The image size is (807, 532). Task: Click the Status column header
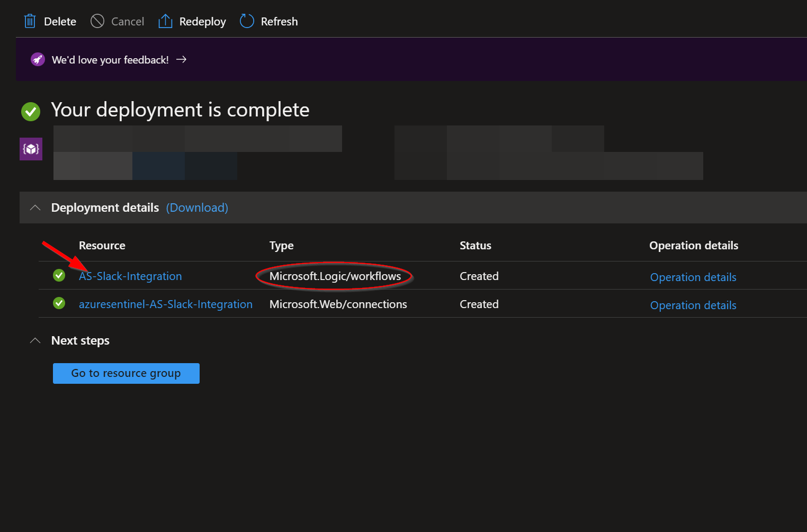click(x=476, y=246)
